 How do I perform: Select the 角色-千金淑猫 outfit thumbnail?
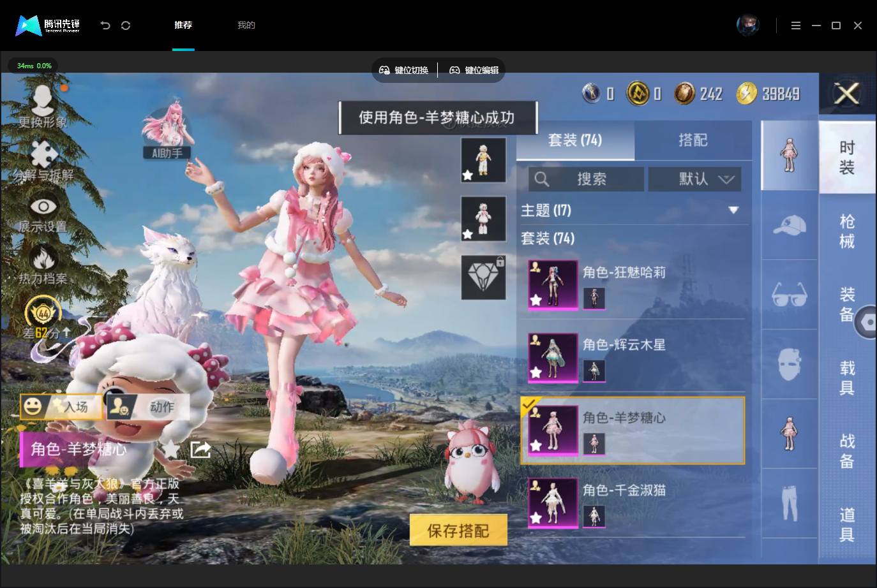[553, 503]
